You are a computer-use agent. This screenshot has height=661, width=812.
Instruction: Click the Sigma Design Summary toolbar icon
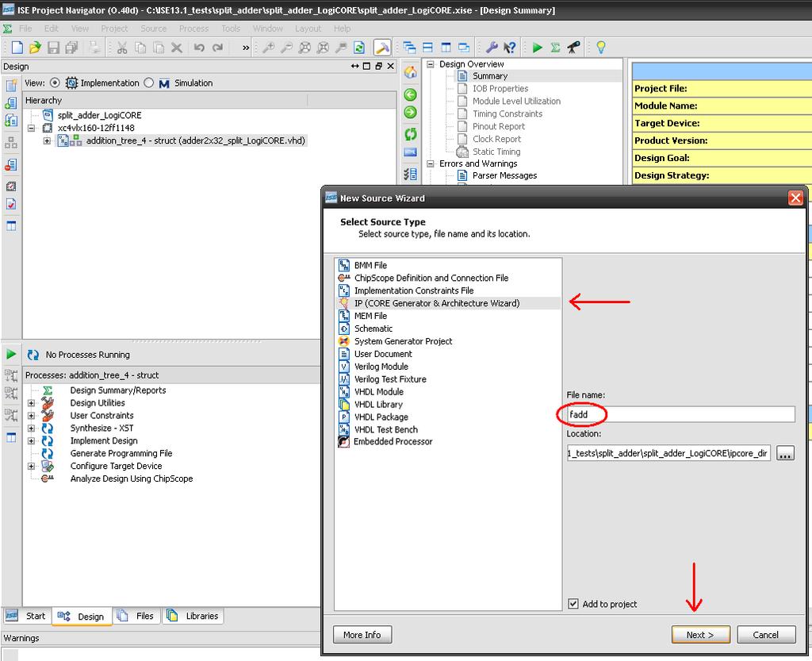[555, 48]
